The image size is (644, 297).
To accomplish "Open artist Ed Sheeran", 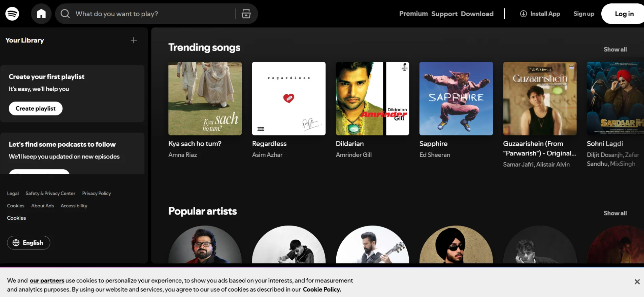I will tap(435, 155).
